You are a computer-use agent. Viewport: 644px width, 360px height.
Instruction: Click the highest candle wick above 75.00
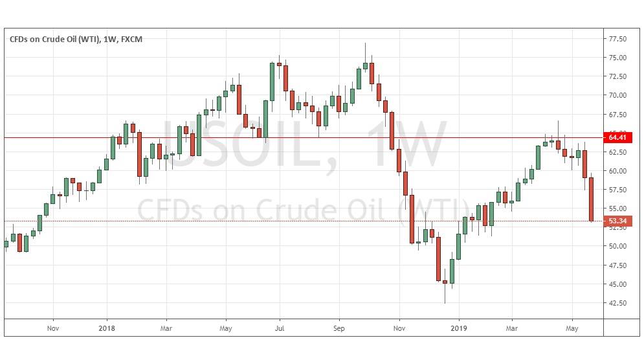365,49
